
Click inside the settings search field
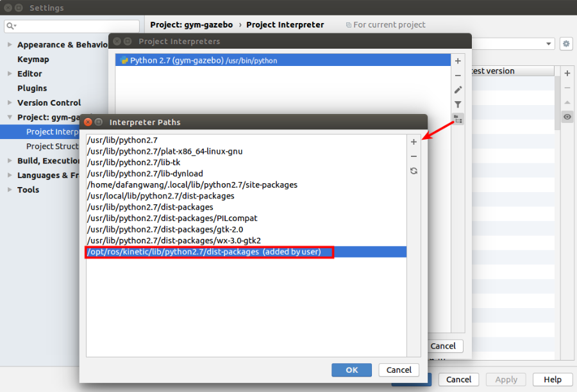[x=71, y=26]
